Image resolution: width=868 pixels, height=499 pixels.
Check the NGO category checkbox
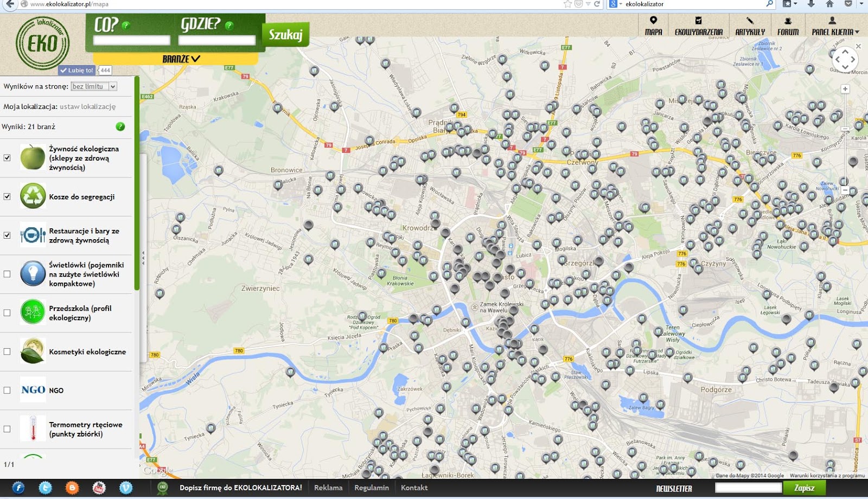tap(7, 390)
